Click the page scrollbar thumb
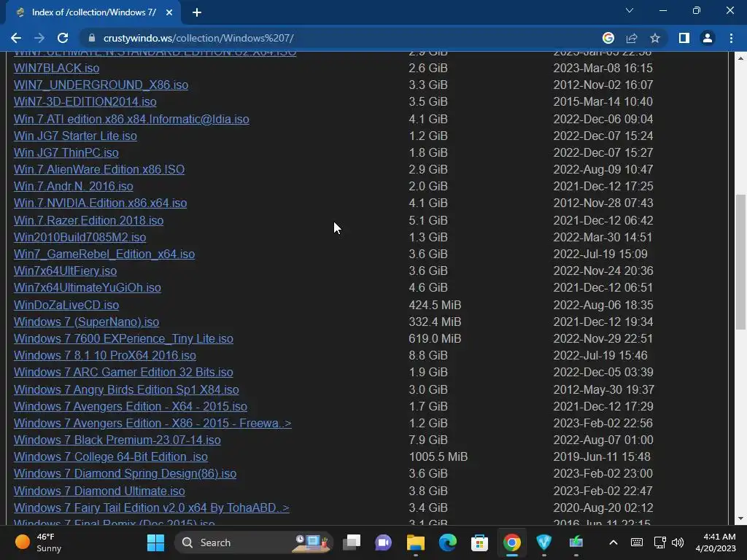This screenshot has width=747, height=560. point(740,262)
